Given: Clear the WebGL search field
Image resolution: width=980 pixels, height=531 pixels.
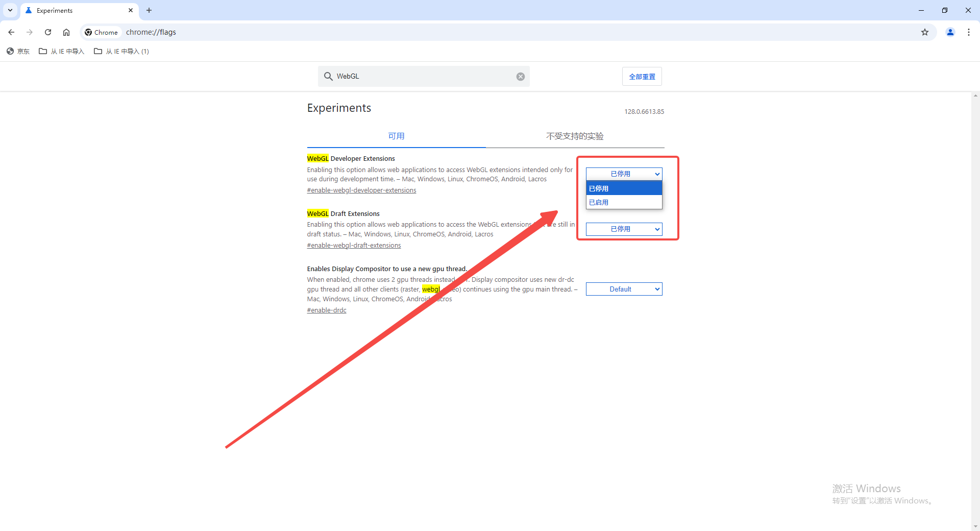Looking at the screenshot, I should [521, 77].
